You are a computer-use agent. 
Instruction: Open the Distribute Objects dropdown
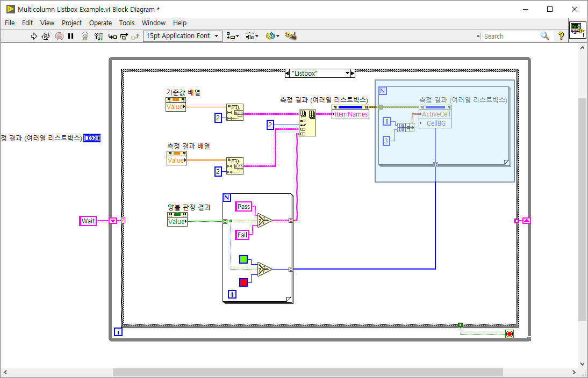click(252, 37)
